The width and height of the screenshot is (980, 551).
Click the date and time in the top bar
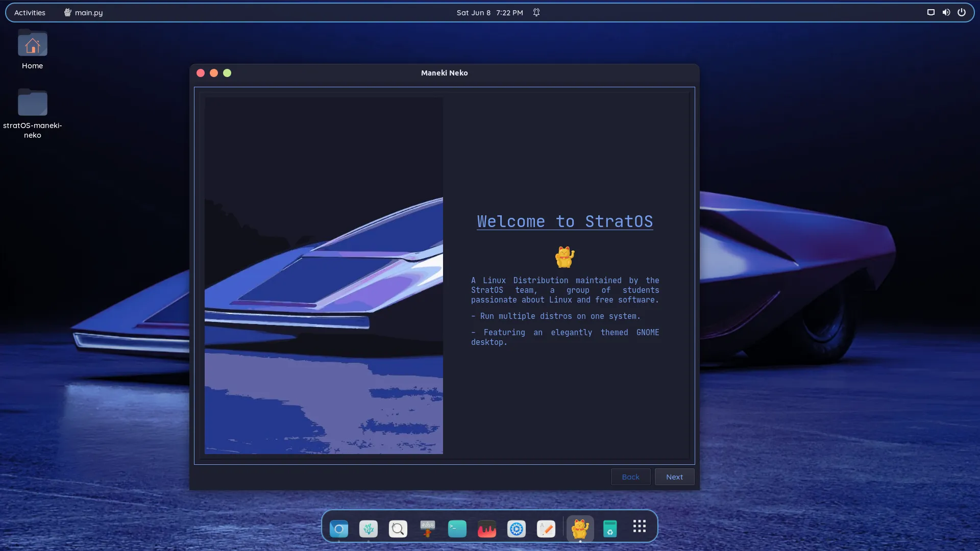click(489, 12)
